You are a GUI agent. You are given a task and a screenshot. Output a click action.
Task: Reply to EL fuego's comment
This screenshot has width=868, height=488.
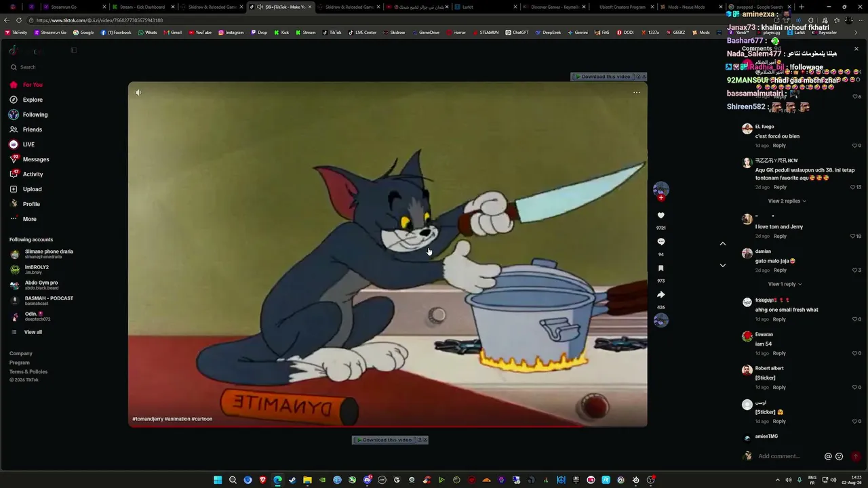pyautogui.click(x=779, y=146)
